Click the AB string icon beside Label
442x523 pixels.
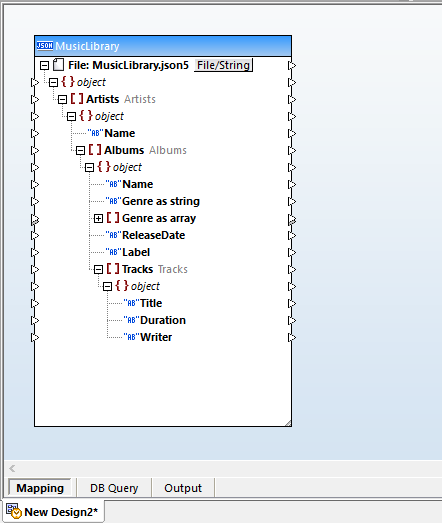click(x=113, y=252)
